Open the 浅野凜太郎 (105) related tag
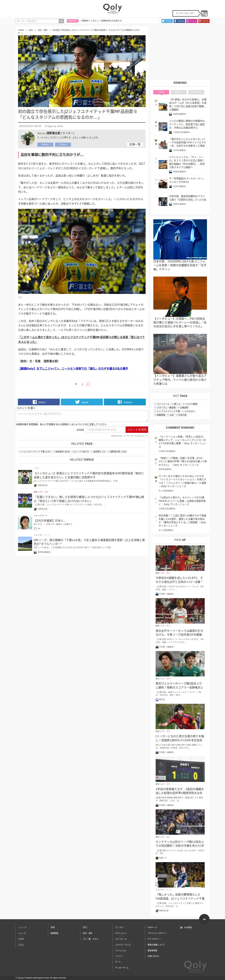 (x=117, y=452)
